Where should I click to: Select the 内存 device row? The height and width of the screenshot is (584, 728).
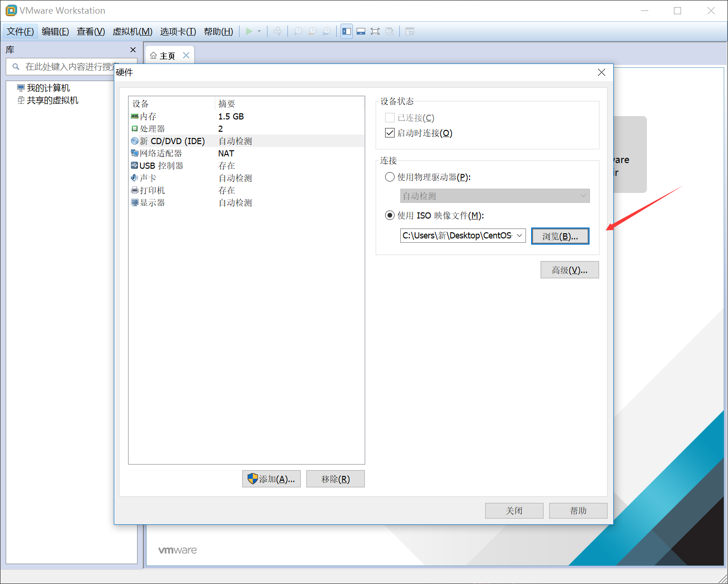coord(247,116)
